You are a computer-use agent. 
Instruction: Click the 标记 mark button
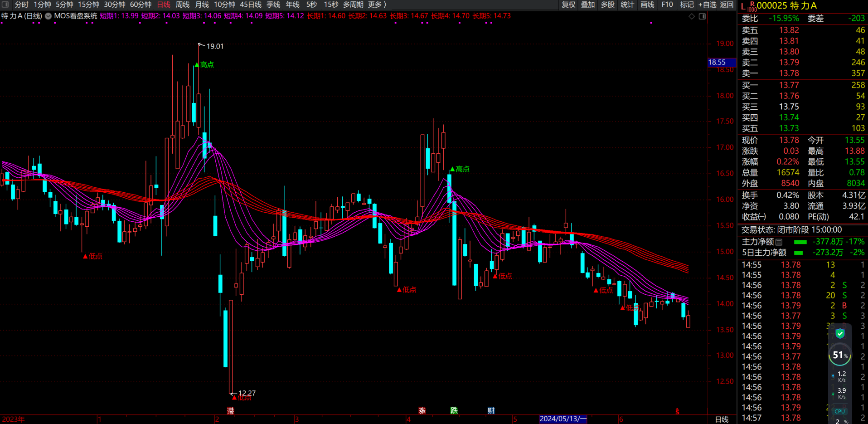[687, 5]
